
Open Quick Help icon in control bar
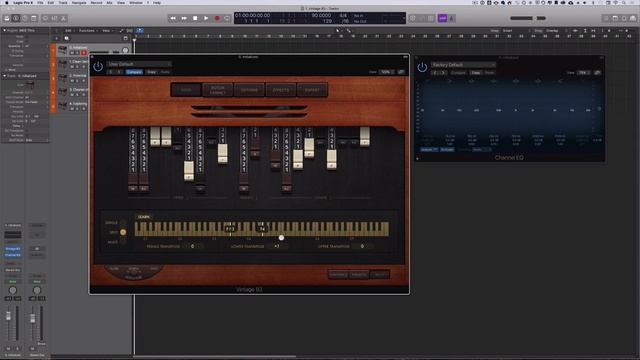pos(24,18)
